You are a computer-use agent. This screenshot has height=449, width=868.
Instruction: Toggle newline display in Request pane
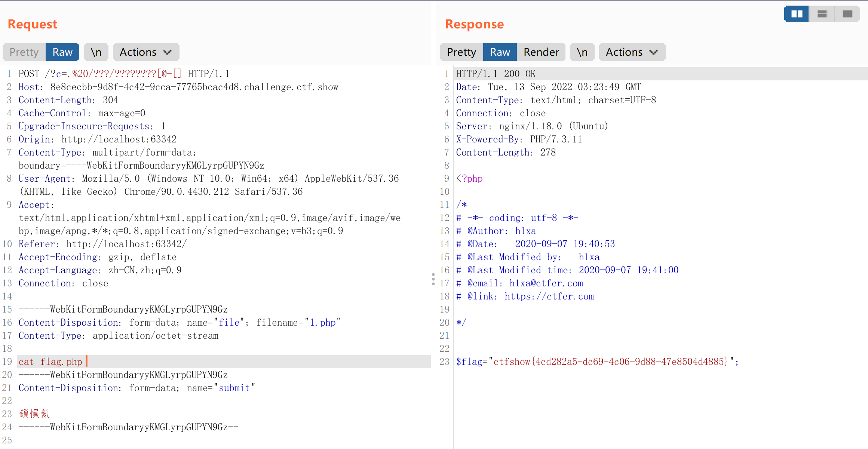[x=96, y=52]
